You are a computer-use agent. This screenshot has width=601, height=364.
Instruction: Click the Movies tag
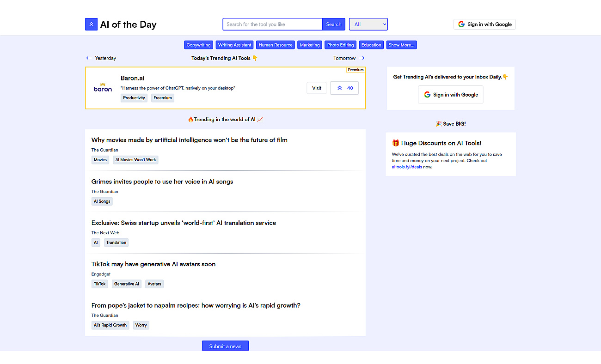(x=100, y=160)
